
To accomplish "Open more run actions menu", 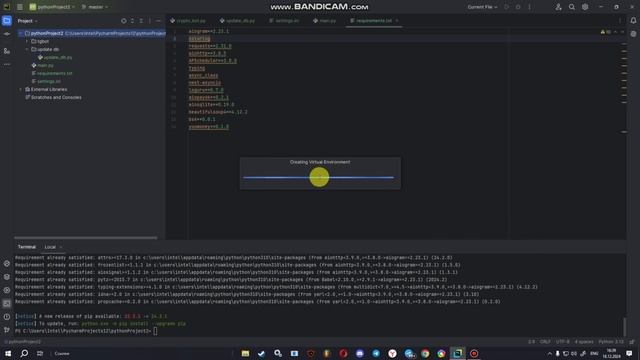I will [529, 7].
